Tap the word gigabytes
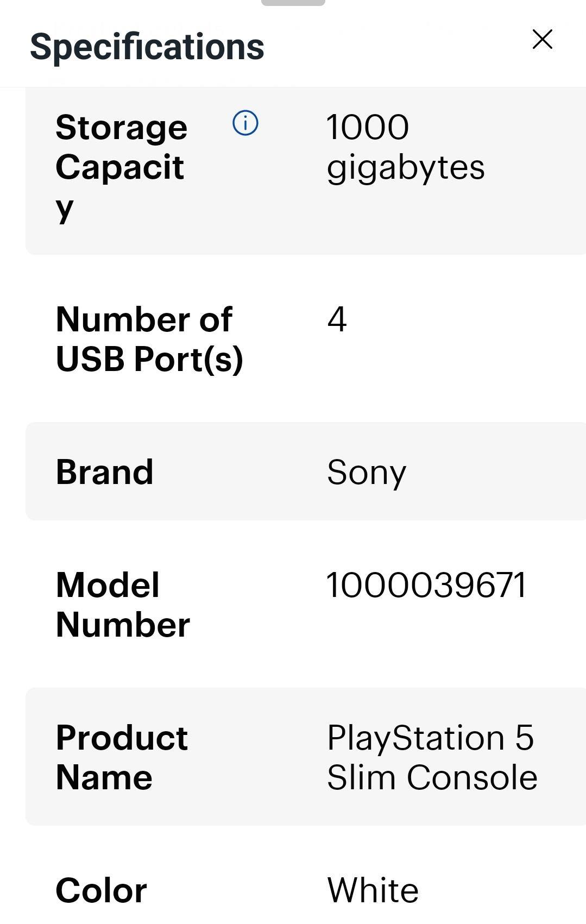The height and width of the screenshot is (924, 586). point(405,167)
